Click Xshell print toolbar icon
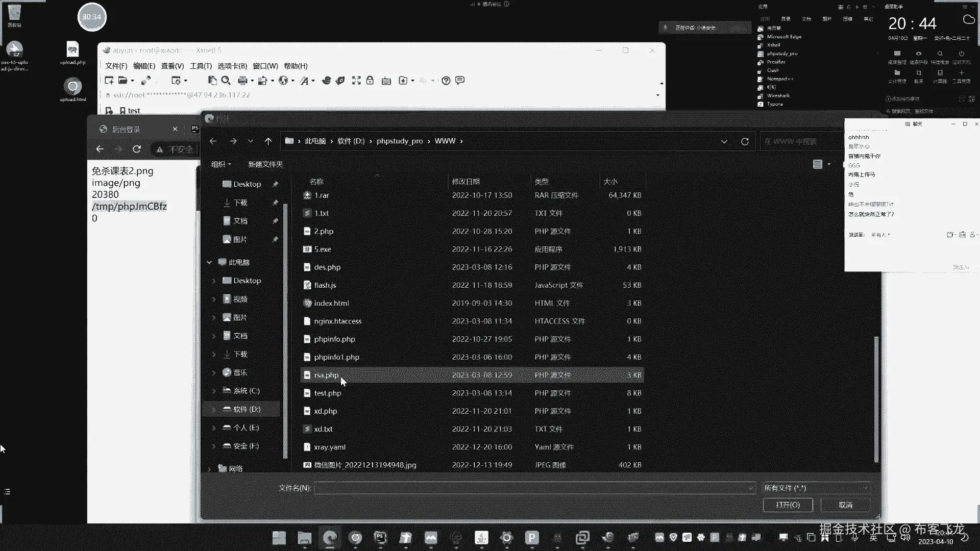The height and width of the screenshot is (551, 980). click(242, 81)
